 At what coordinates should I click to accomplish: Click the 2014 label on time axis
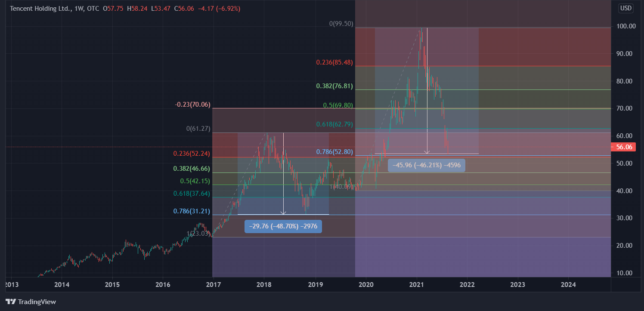tap(62, 284)
